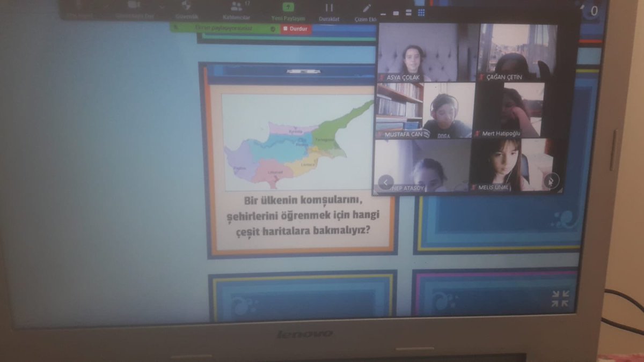The width and height of the screenshot is (644, 362).
Task: Go to next participants page arrow
Action: coord(551,181)
